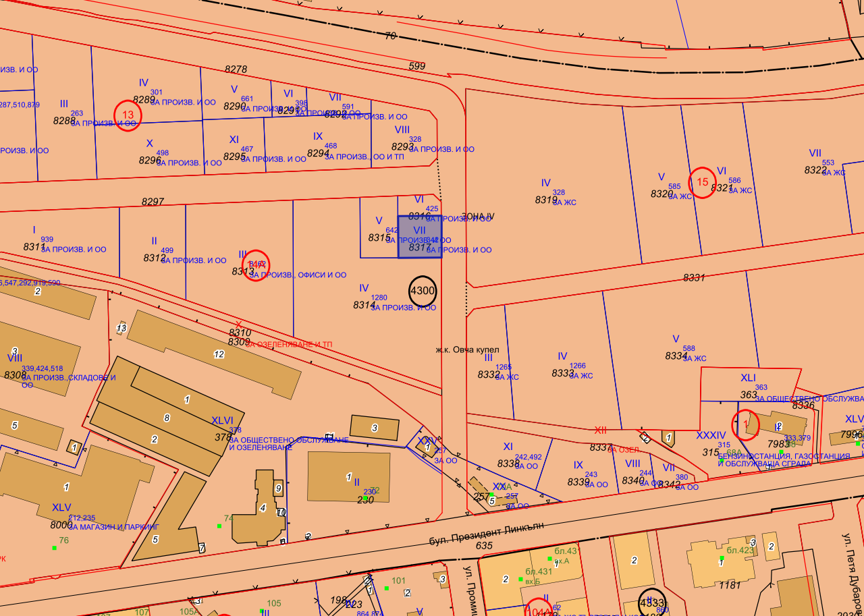Click street number 8297

point(153,202)
